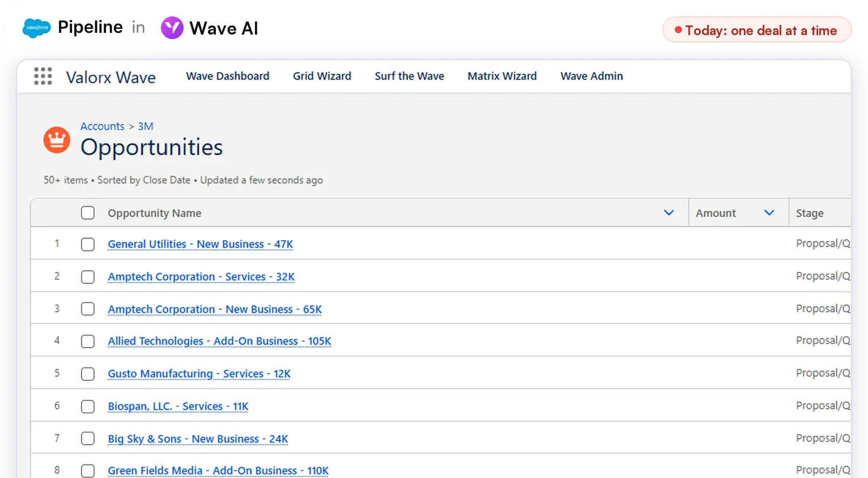This screenshot has height=478, width=868.
Task: Open the Grid Wizard tab
Action: pos(322,76)
